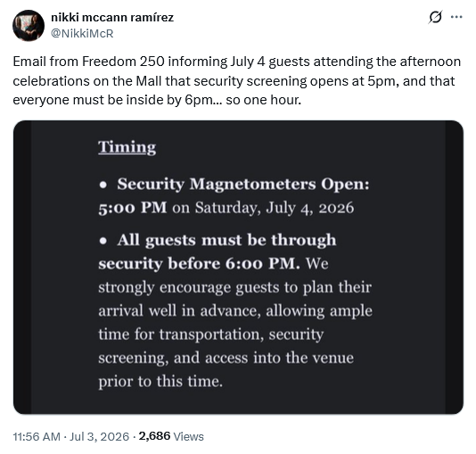Screen dimensions: 476x454
Task: Click the bold 5:00 PM text
Action: 132,208
